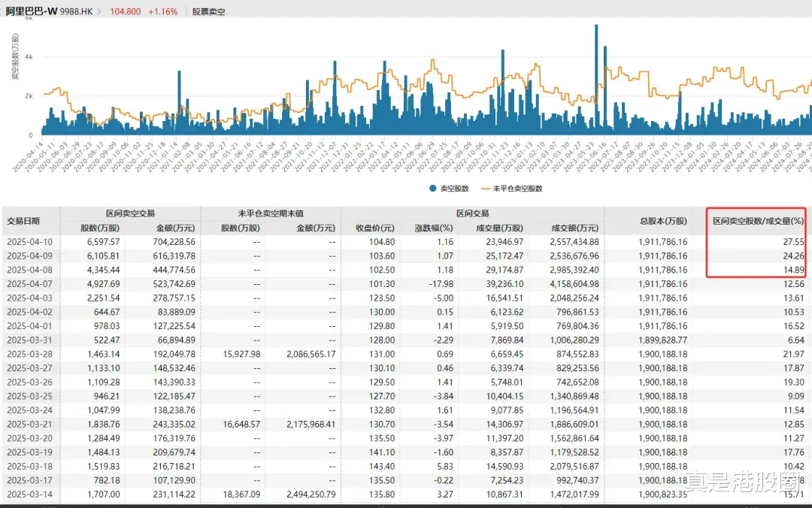Select the 2025-04-01 date row
Screen dimensions: 812x508
tap(31, 325)
